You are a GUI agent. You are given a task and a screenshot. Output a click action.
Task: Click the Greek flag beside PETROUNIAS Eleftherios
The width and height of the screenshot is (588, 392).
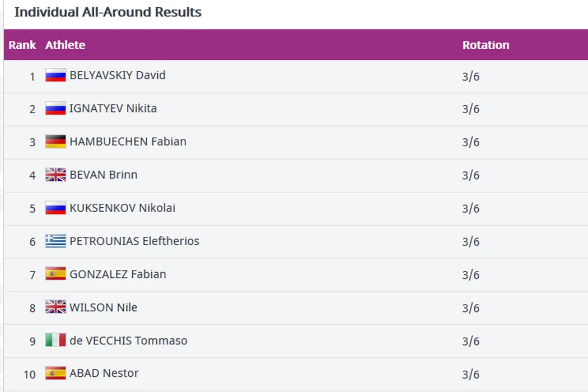point(55,241)
